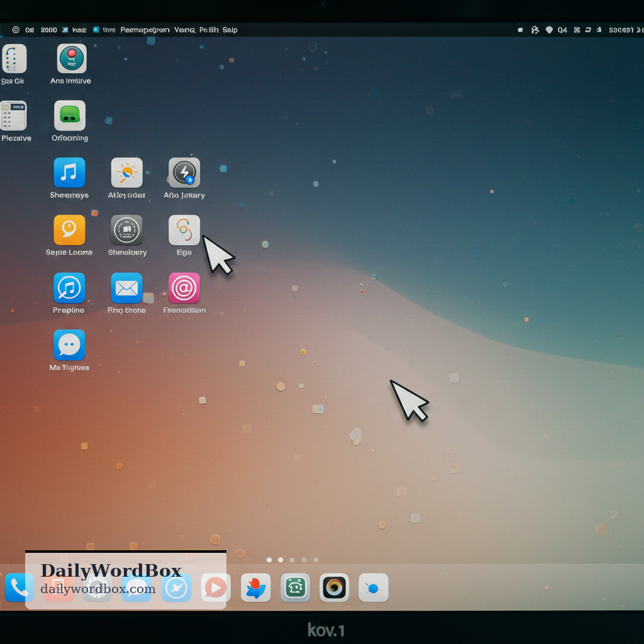The height and width of the screenshot is (644, 644).
Task: Launch the green telephone dock app
Action: click(x=295, y=588)
